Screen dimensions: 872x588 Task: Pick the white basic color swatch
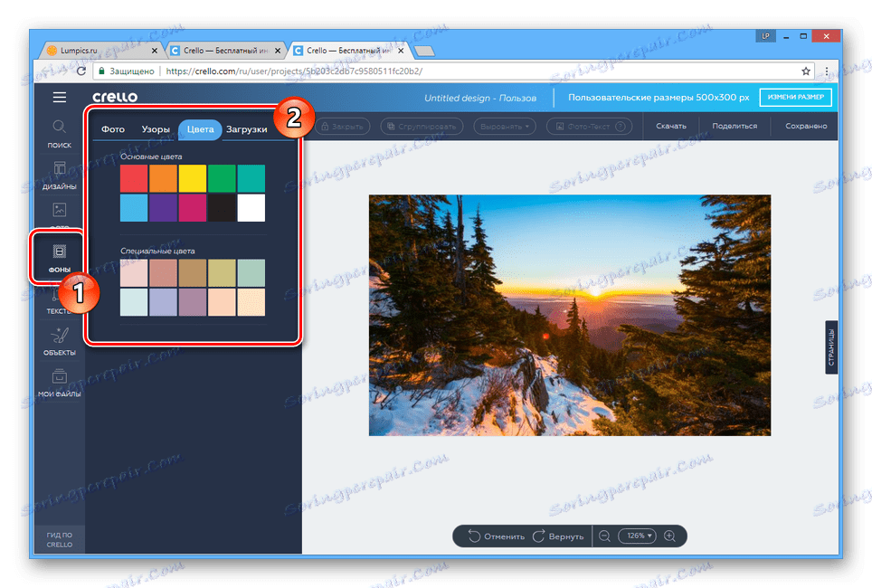[251, 208]
